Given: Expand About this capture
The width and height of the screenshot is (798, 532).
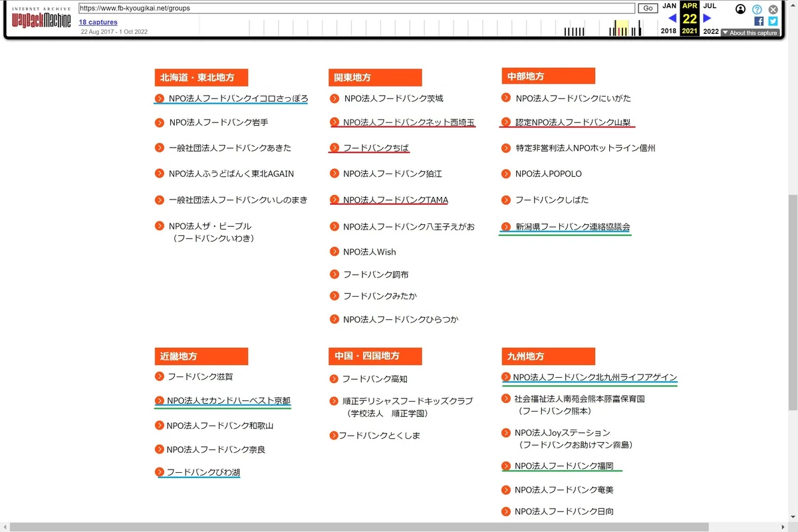Looking at the screenshot, I should point(750,33).
